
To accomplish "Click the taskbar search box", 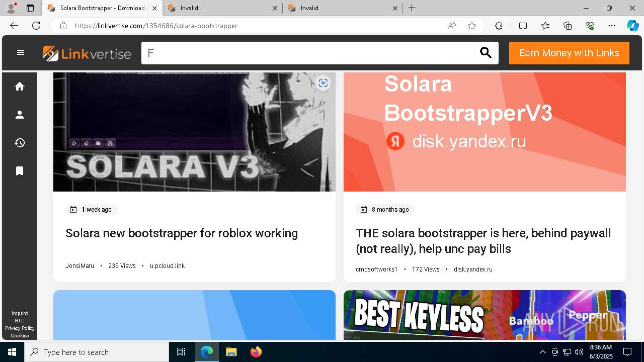I will pos(97,352).
